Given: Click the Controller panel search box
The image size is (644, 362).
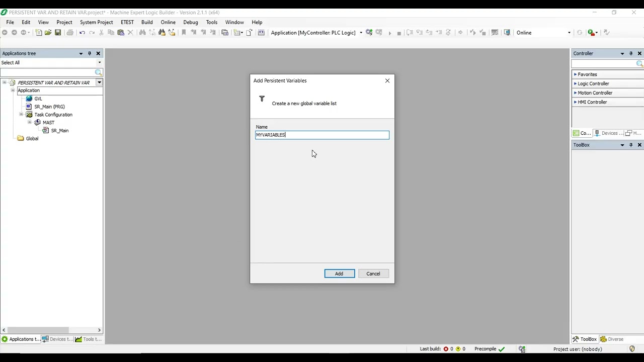Looking at the screenshot, I should tap(604, 64).
